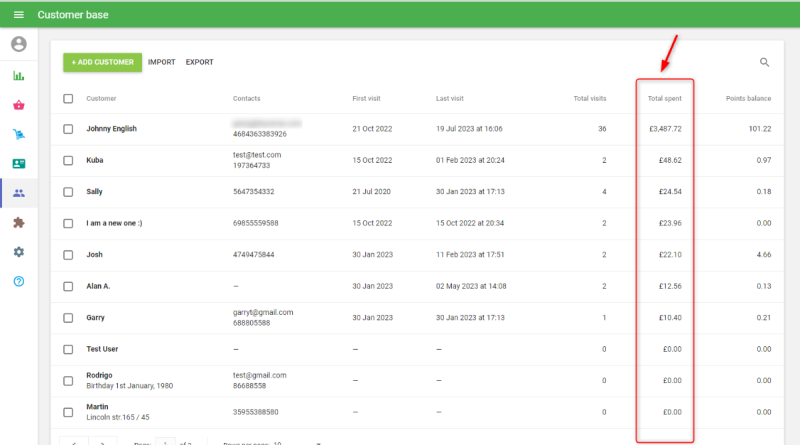Click the pink shopping basket icon
The height and width of the screenshot is (445, 800).
[x=18, y=105]
